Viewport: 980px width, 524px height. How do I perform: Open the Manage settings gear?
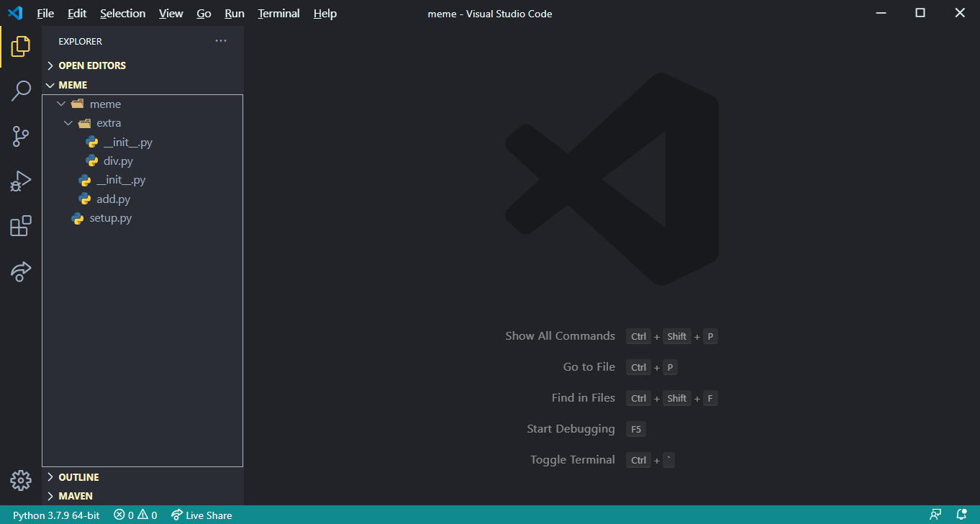(x=21, y=480)
